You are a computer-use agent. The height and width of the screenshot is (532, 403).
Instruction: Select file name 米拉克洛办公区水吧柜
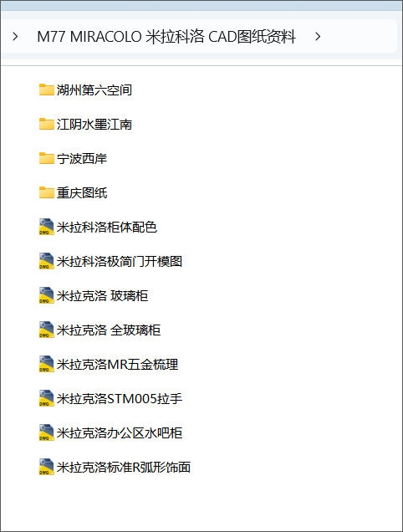120,433
